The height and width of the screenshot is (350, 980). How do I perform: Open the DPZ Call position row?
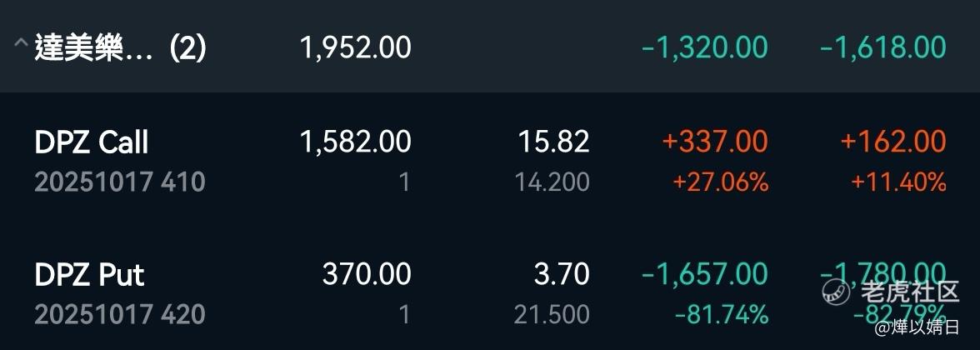coord(490,161)
